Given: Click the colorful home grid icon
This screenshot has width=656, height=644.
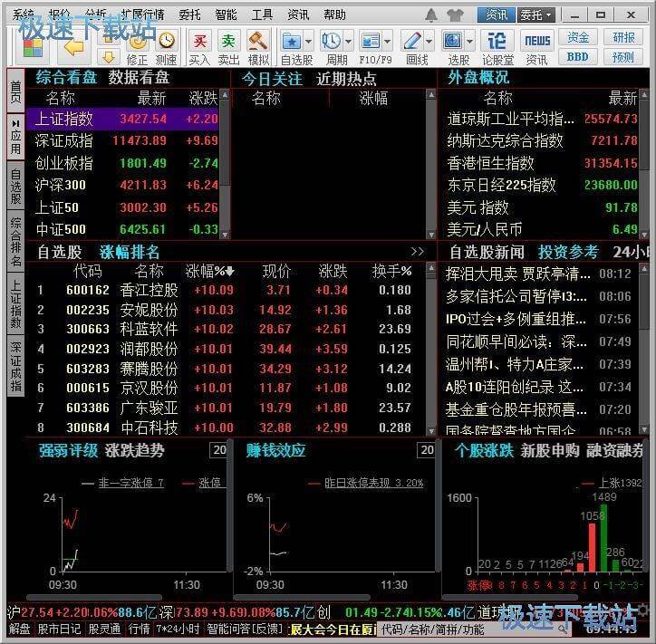Looking at the screenshot, I should point(33,49).
